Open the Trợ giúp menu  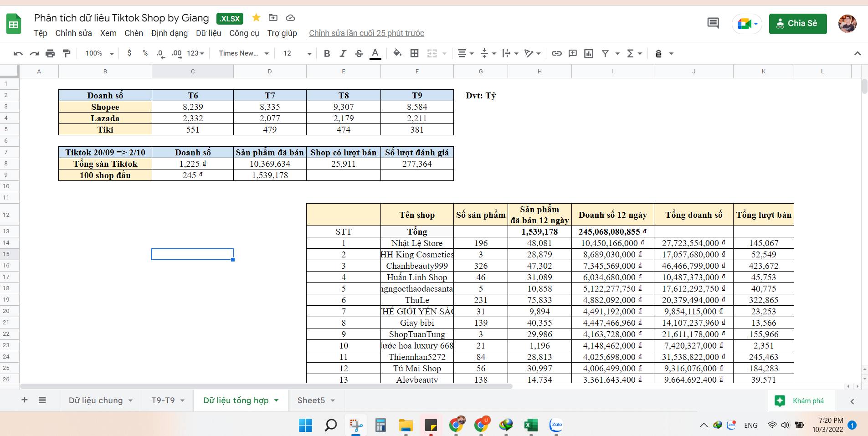282,33
